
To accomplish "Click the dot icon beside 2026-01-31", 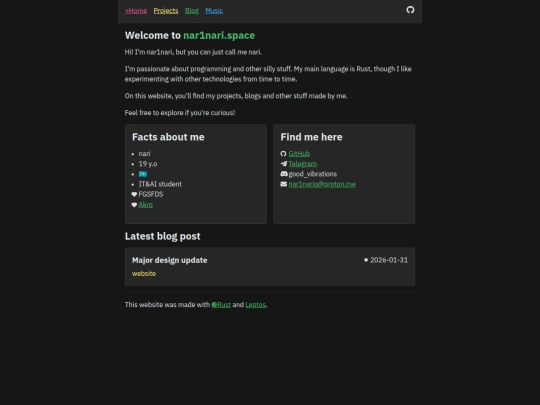I will pyautogui.click(x=366, y=260).
